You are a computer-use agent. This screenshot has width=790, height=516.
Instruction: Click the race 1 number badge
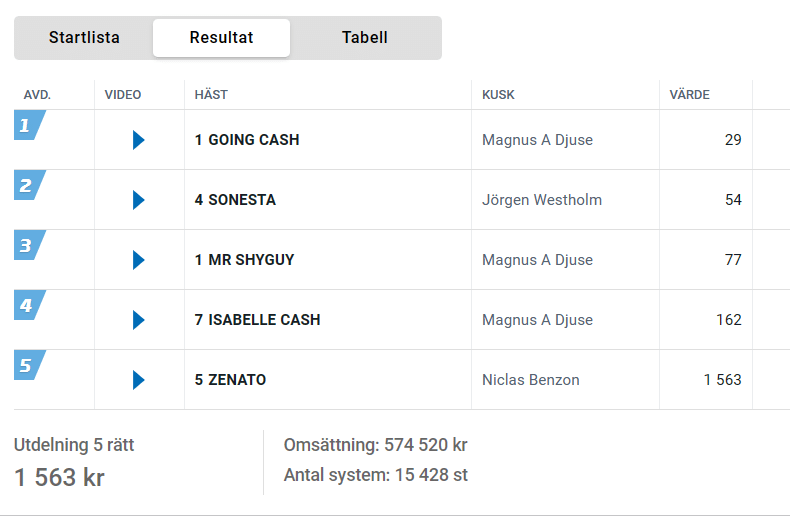28,126
